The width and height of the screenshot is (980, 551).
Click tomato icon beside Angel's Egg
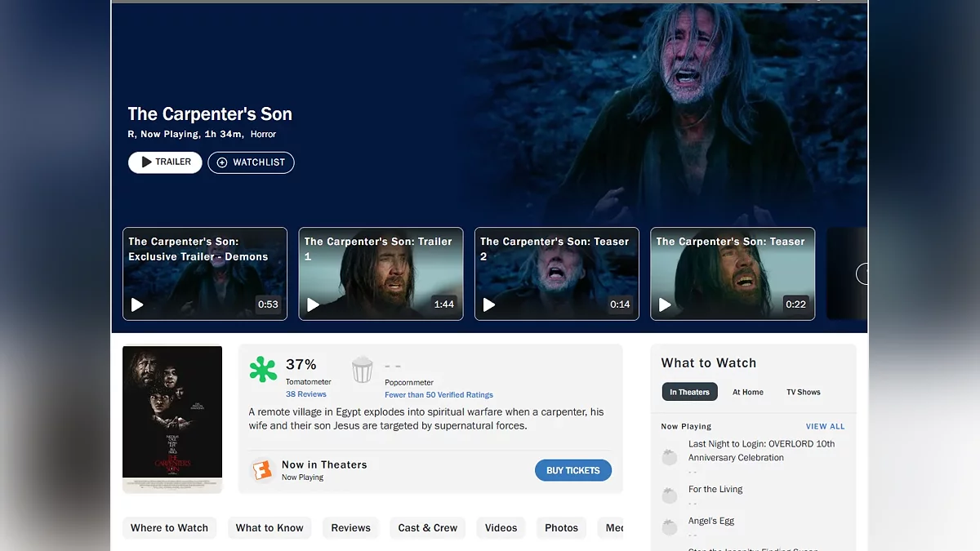[x=670, y=527]
